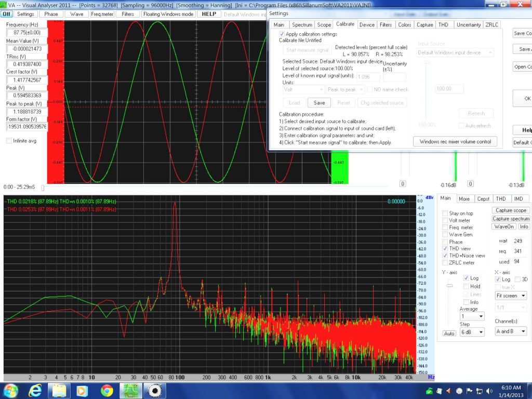Toggle the X-axis 3D checkbox

517,279
